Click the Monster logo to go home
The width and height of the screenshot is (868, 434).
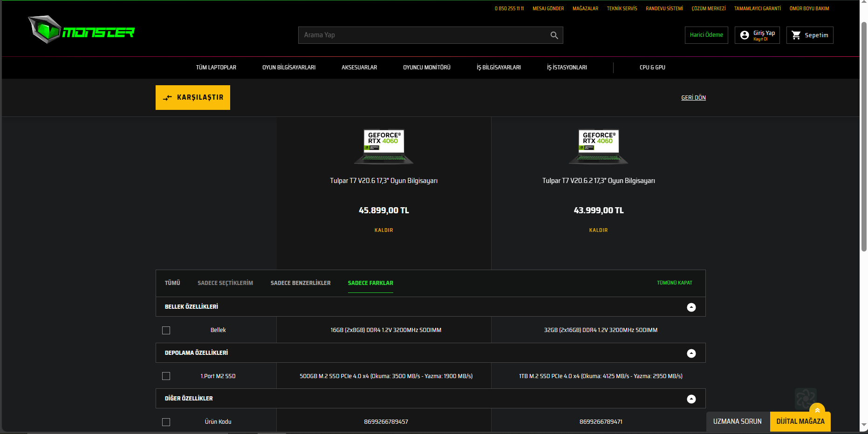(x=81, y=30)
